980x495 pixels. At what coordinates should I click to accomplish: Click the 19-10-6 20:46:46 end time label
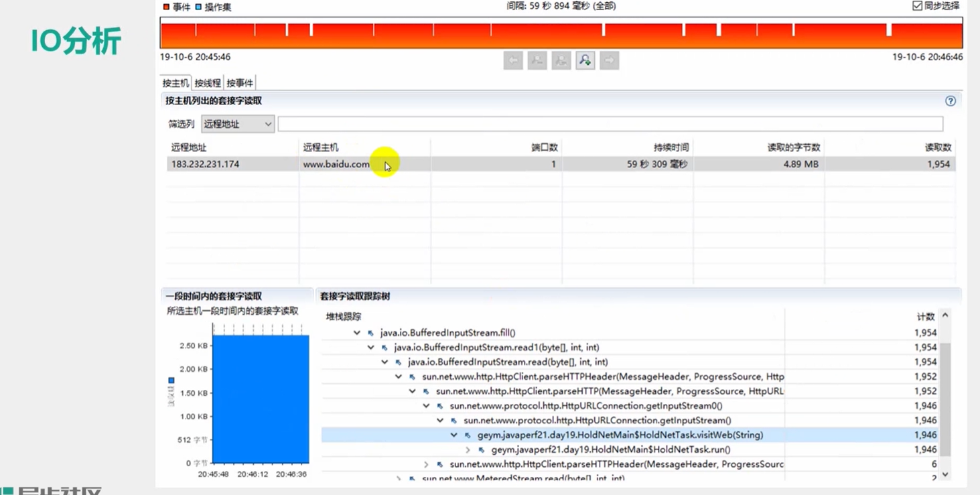coord(928,58)
